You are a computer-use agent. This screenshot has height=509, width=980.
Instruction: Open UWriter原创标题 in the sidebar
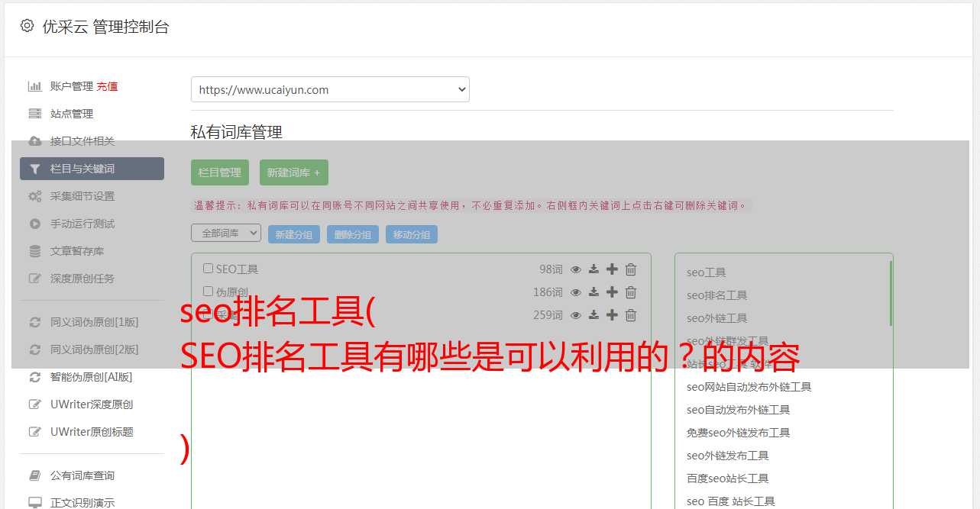[92, 432]
